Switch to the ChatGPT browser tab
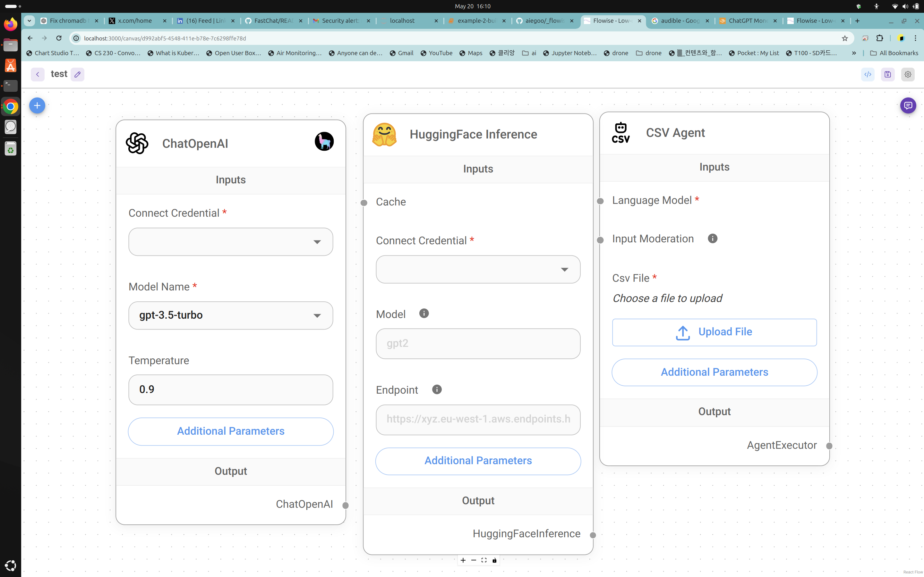924x577 pixels. 747,21
